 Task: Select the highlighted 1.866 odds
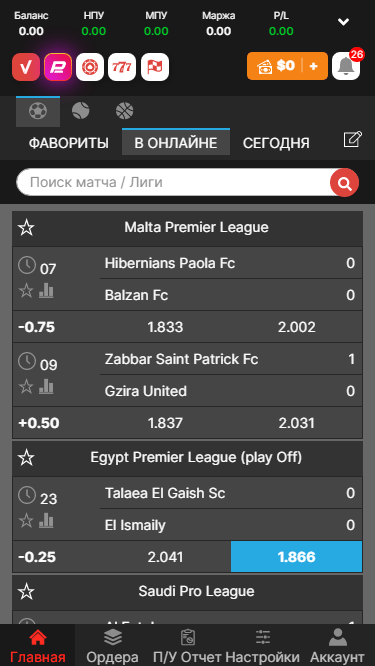pyautogui.click(x=296, y=557)
